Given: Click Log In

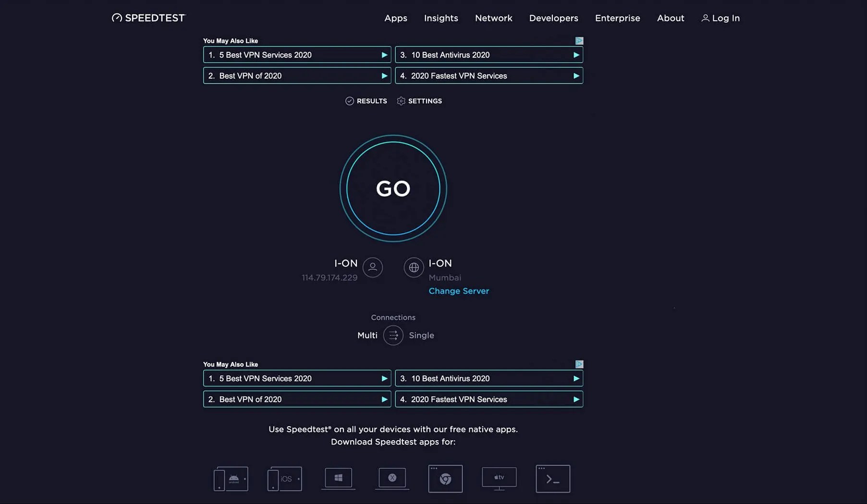Looking at the screenshot, I should click(720, 18).
